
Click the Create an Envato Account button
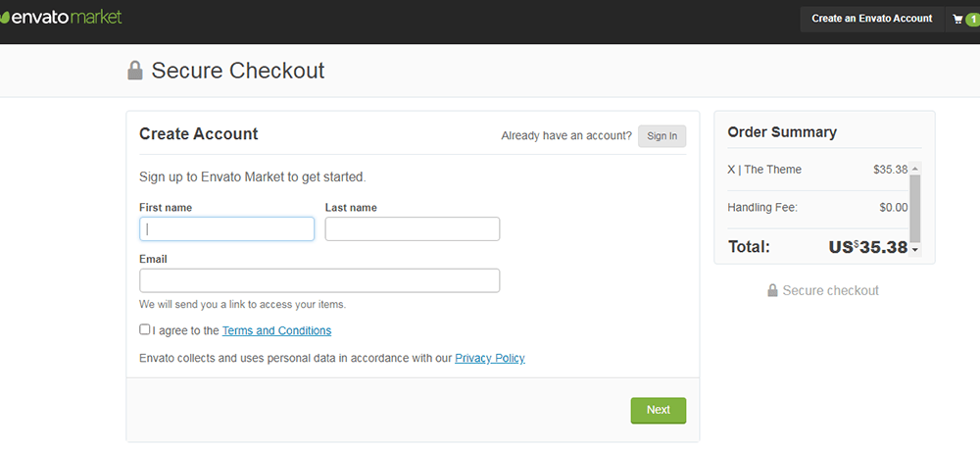click(872, 19)
